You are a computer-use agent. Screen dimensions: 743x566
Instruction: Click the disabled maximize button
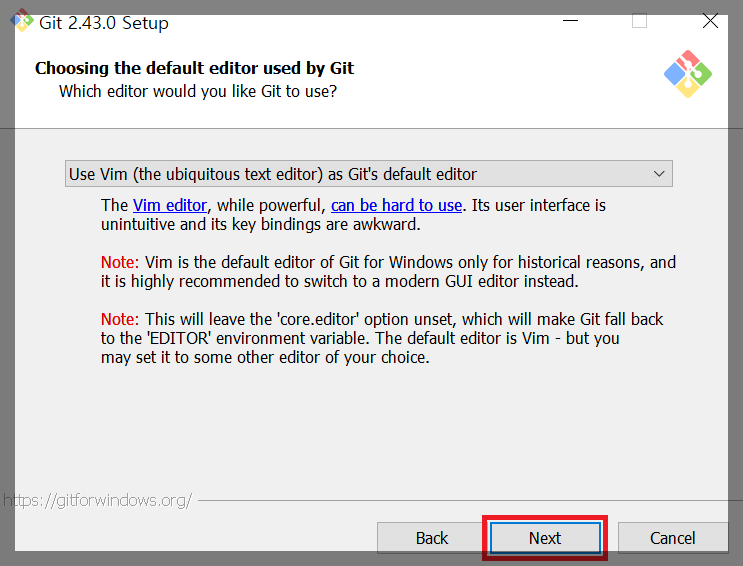639,21
